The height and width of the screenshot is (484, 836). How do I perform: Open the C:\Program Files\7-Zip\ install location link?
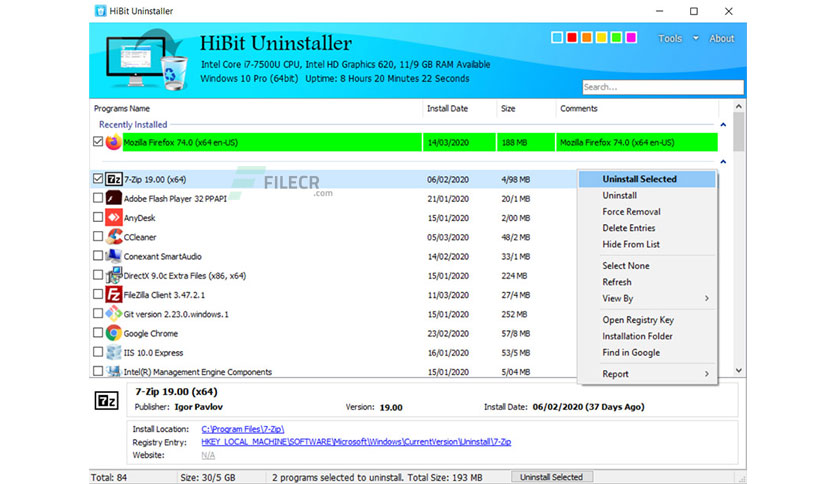[243, 429]
